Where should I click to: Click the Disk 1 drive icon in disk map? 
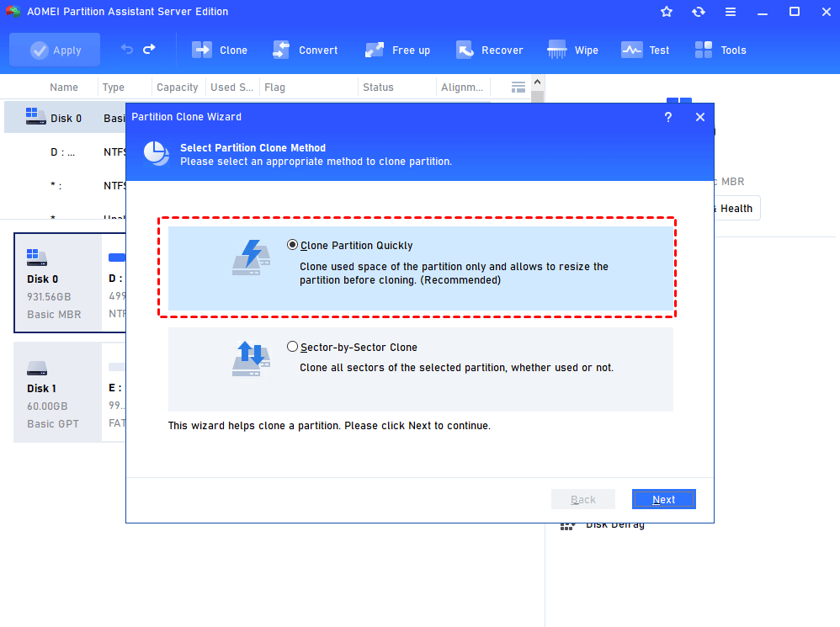[x=37, y=368]
